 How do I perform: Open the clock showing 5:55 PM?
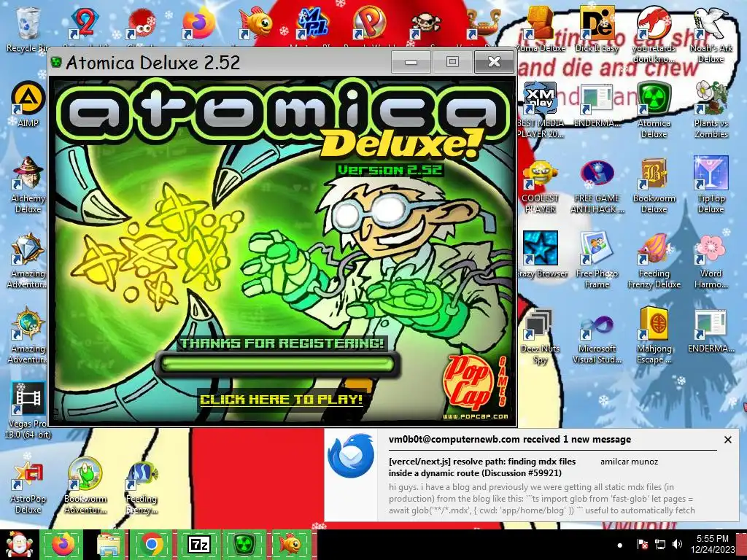(x=712, y=544)
